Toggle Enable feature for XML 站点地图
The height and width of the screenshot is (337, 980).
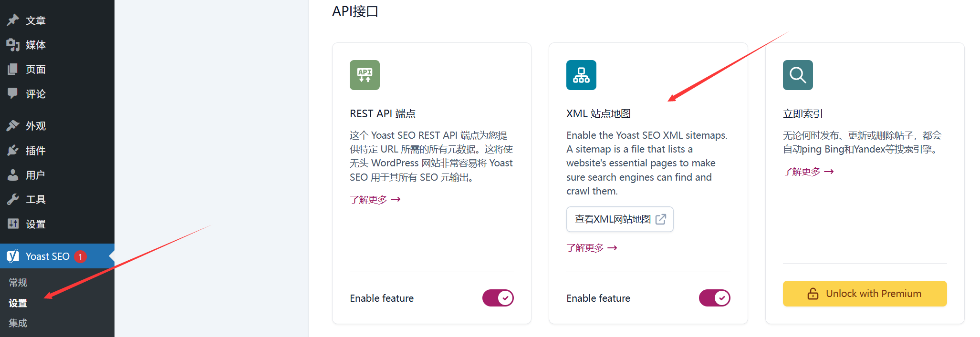click(x=715, y=298)
